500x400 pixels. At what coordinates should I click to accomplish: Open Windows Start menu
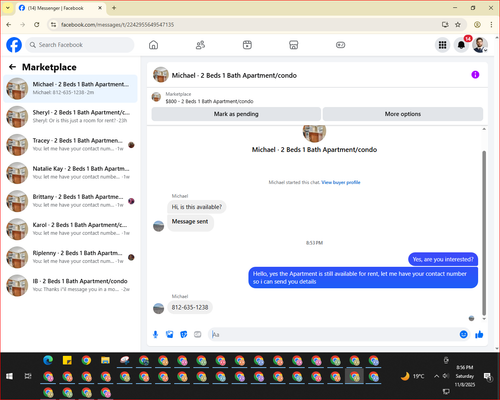9,376
